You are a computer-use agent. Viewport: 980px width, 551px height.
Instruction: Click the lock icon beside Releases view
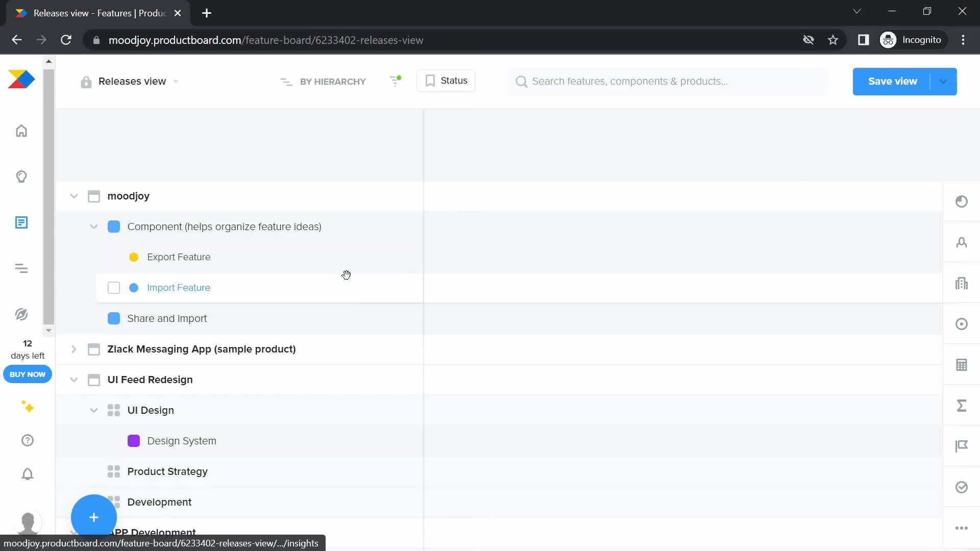click(x=86, y=82)
